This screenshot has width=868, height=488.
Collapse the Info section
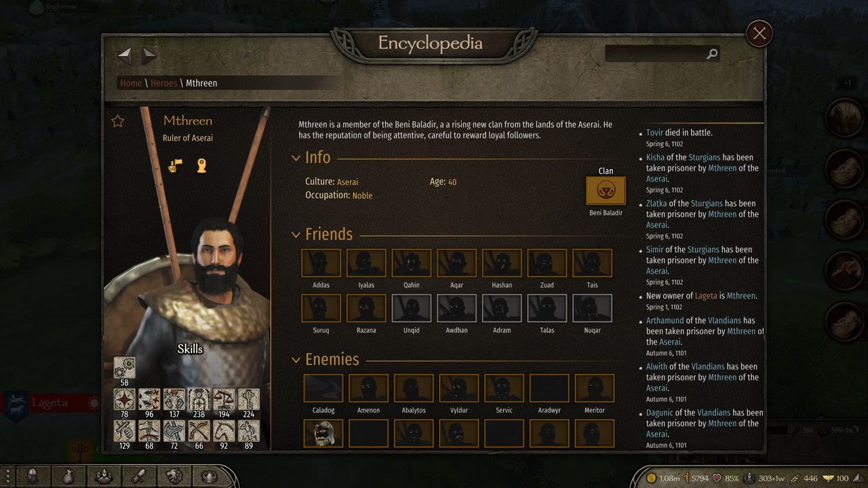296,158
